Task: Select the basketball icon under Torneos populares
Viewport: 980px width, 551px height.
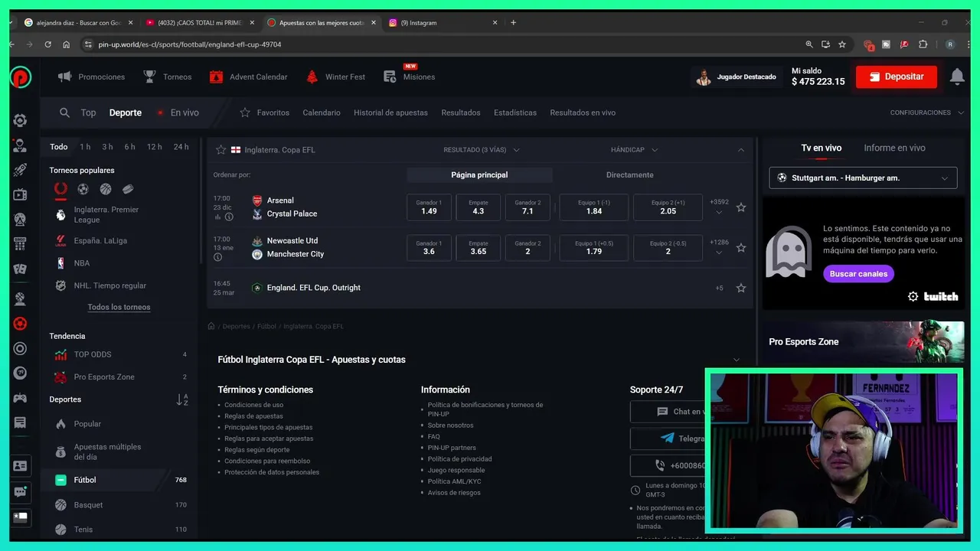Action: click(106, 189)
